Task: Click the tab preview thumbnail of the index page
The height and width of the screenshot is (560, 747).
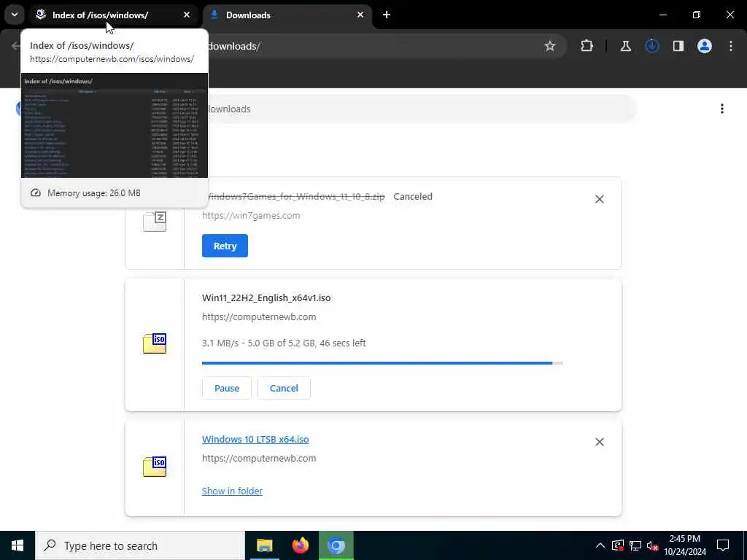Action: (115, 125)
